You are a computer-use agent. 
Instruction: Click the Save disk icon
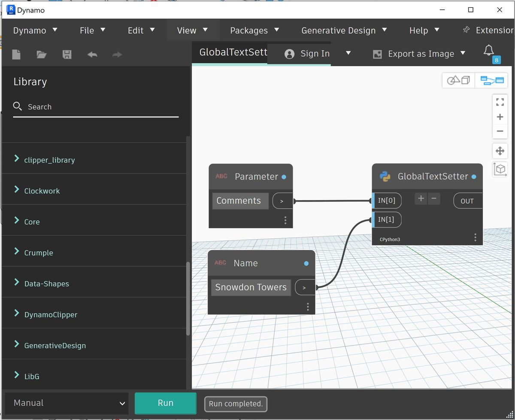[67, 55]
